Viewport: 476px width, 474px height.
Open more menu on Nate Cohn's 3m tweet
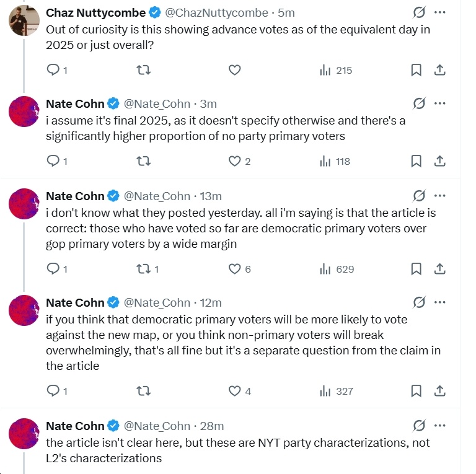tap(439, 103)
